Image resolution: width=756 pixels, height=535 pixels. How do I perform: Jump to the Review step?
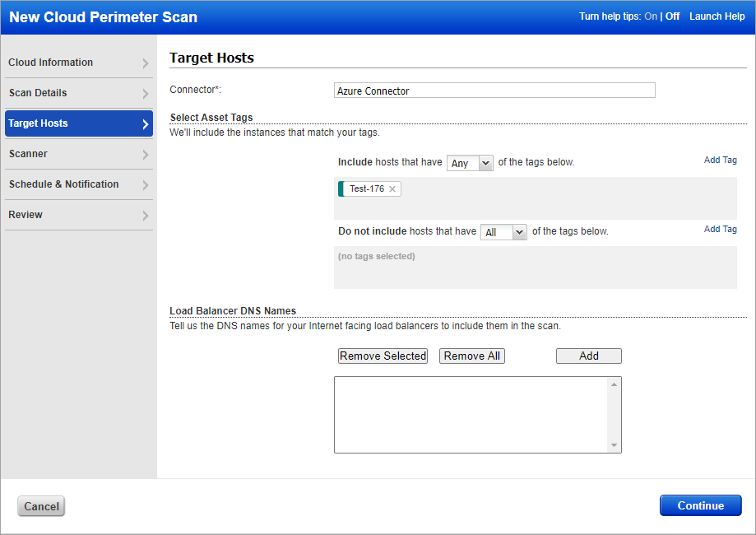coord(79,215)
